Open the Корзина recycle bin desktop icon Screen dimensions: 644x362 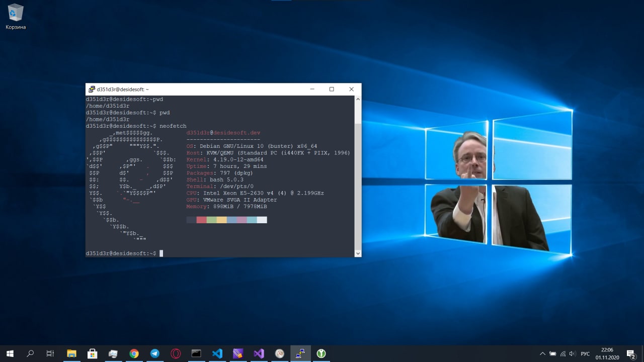(16, 17)
